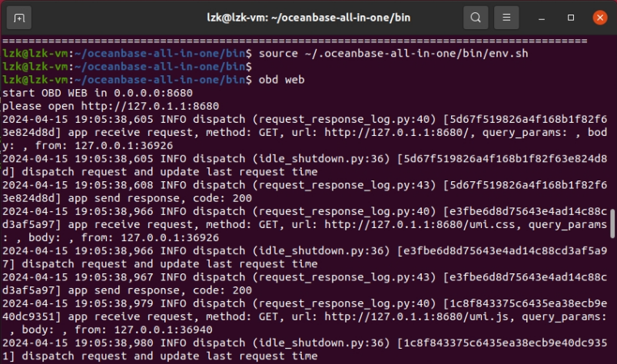The height and width of the screenshot is (364, 617).
Task: Click 'start OBD WEB in 0.0.0.0:8680' line
Action: pyautogui.click(x=98, y=93)
